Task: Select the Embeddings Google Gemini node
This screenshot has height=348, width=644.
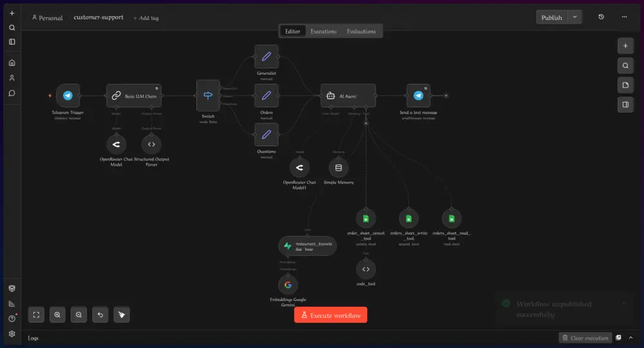Action: click(x=288, y=285)
